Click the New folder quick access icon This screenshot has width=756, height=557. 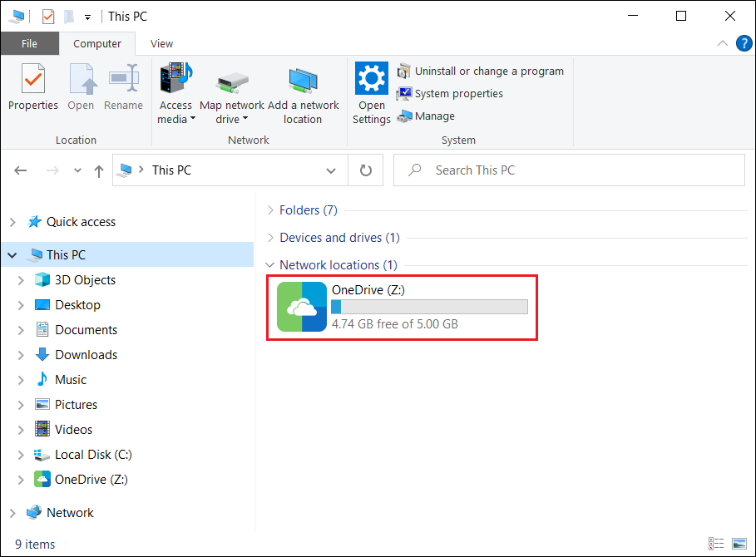point(69,17)
